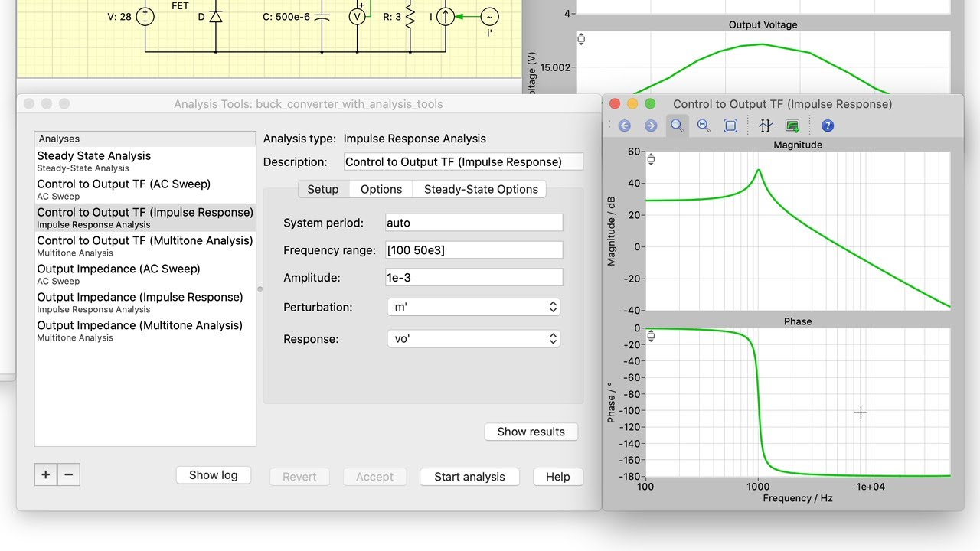Switch to the Setup tab
The image size is (980, 551).
tap(323, 189)
